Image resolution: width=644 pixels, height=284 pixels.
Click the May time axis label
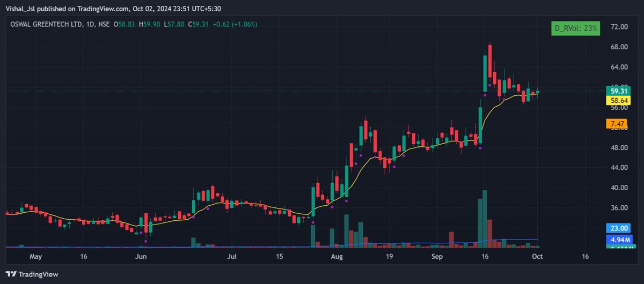pos(35,257)
